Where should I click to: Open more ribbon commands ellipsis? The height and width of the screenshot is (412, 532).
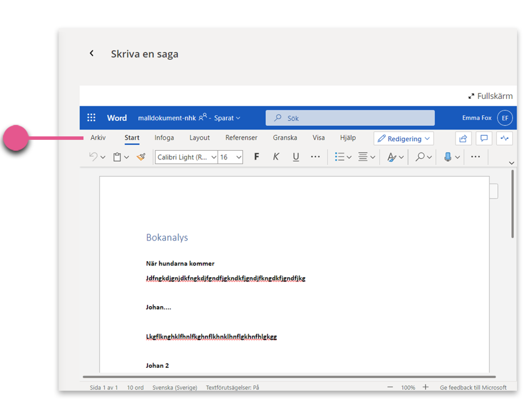[475, 157]
